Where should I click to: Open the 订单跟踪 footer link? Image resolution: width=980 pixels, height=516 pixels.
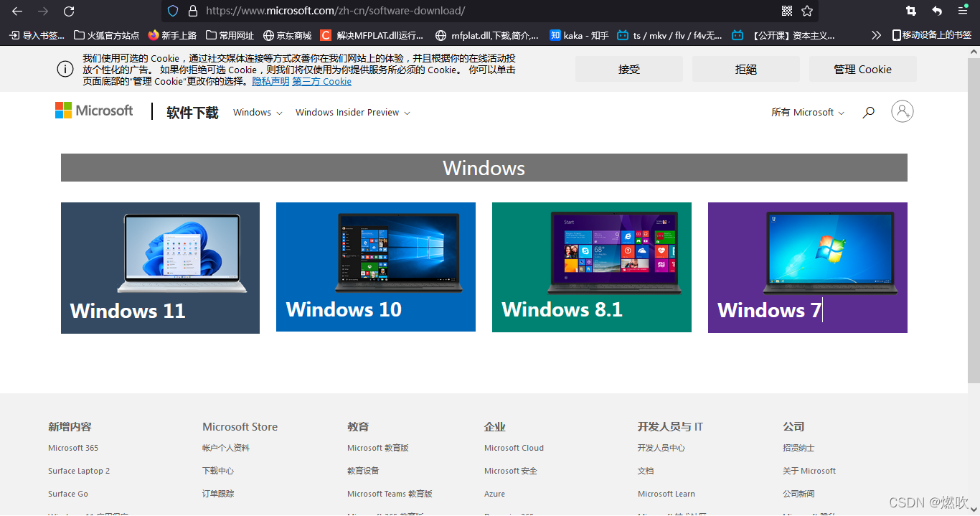[218, 494]
